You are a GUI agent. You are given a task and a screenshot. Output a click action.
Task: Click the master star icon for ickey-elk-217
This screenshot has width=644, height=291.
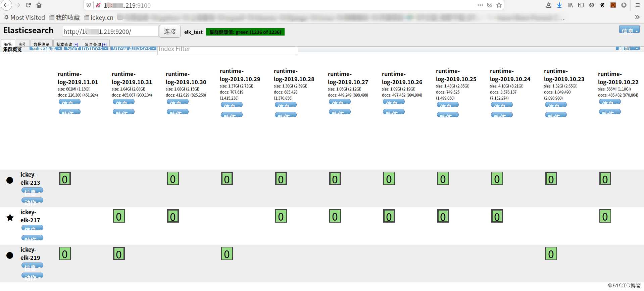click(10, 218)
